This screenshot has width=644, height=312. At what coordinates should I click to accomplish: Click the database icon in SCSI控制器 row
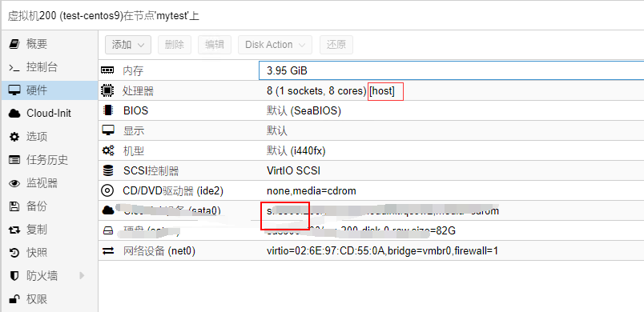point(107,171)
